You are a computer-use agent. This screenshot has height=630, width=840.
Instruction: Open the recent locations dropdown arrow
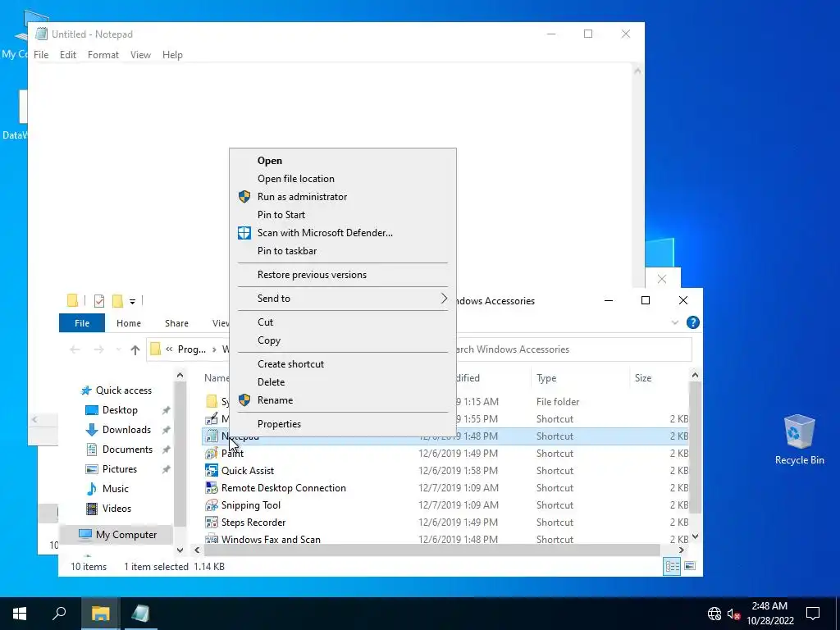(x=118, y=349)
